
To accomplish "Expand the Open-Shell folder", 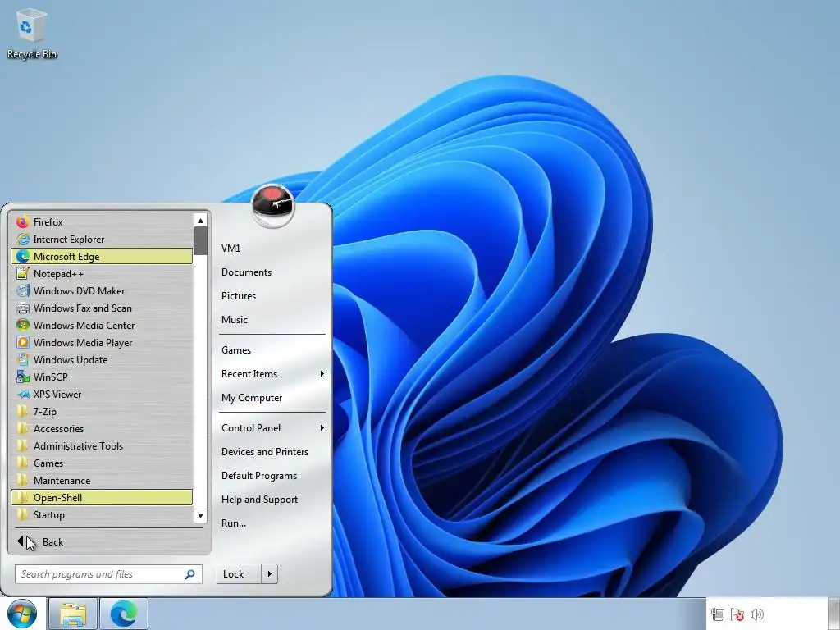I will [102, 498].
